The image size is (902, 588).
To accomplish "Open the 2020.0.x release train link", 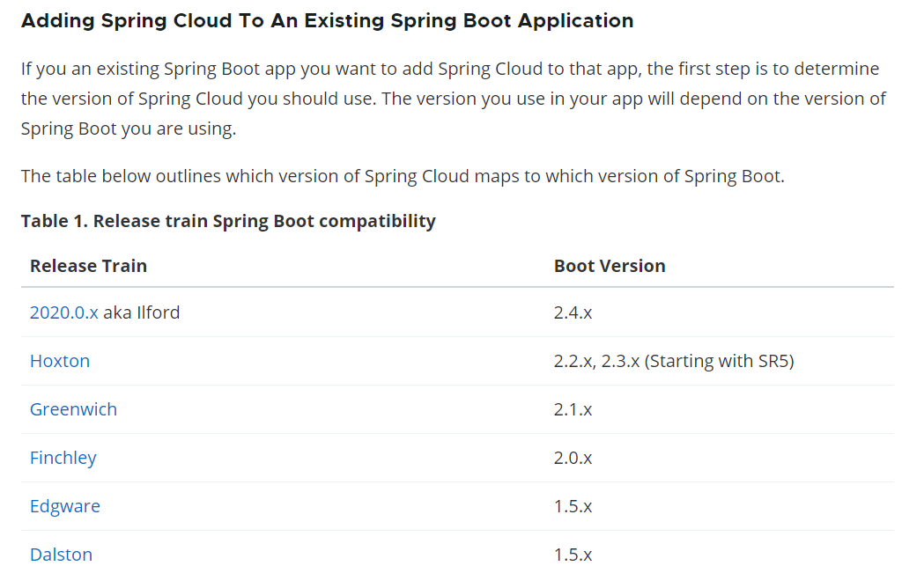I will [63, 312].
